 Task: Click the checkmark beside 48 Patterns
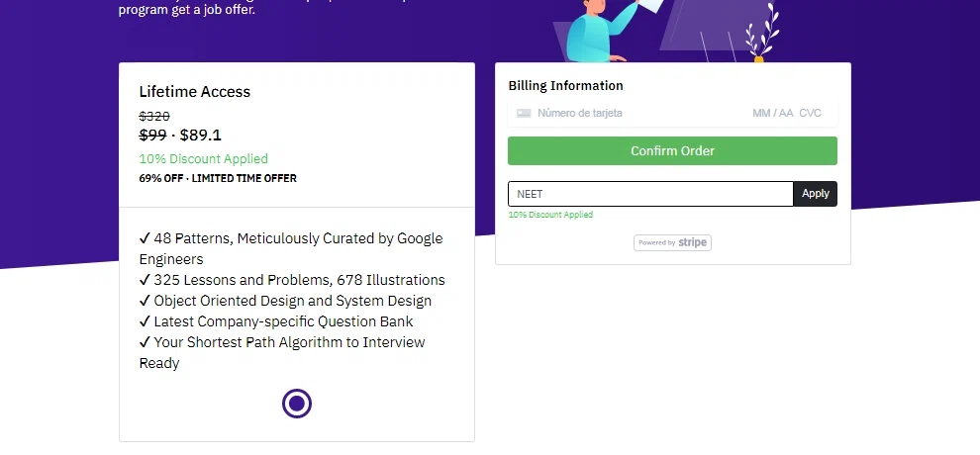[145, 238]
